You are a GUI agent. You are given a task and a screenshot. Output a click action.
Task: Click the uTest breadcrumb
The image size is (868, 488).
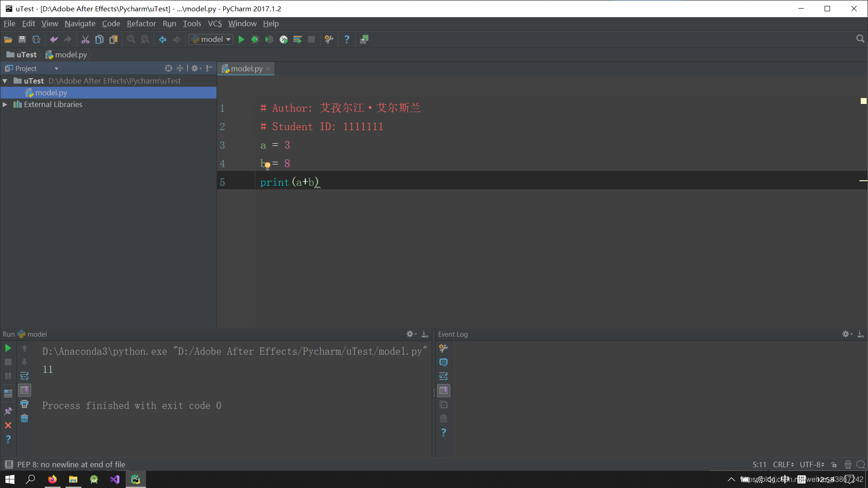pos(22,55)
